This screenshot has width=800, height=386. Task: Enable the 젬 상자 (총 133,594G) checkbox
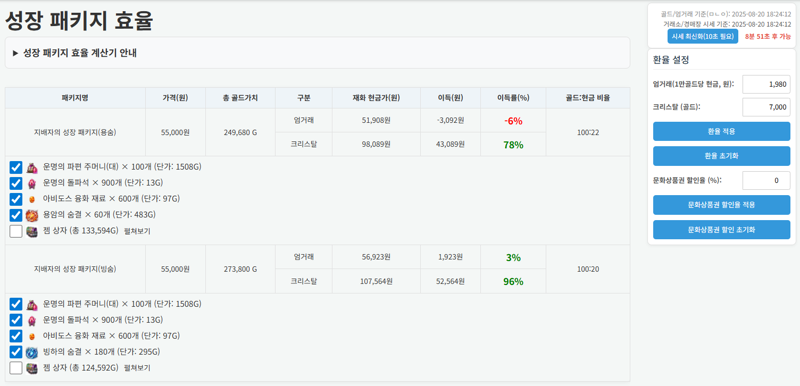point(16,231)
